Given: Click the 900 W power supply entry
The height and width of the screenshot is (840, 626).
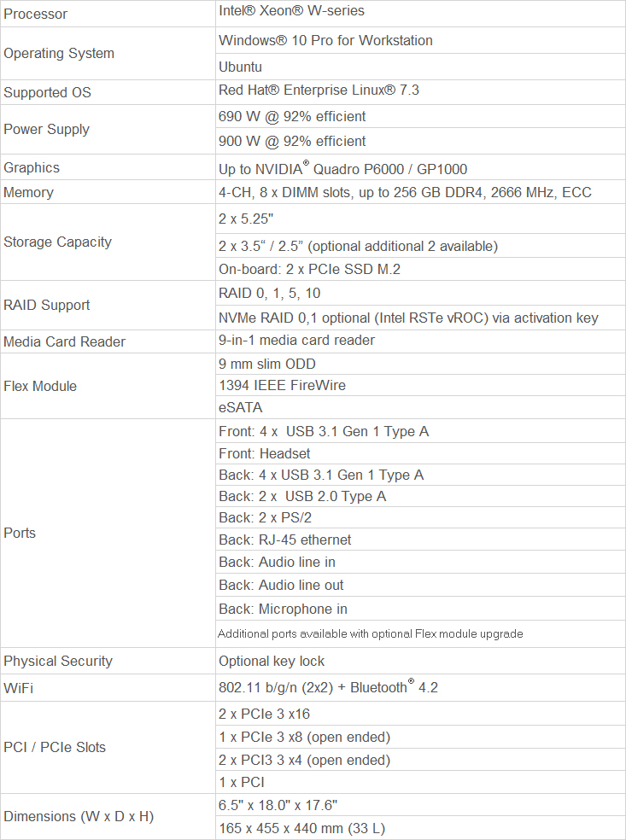Looking at the screenshot, I should pos(292,141).
